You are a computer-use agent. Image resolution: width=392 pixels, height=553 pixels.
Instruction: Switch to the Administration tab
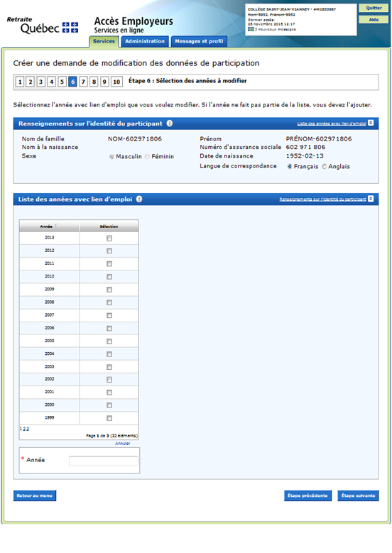(145, 41)
